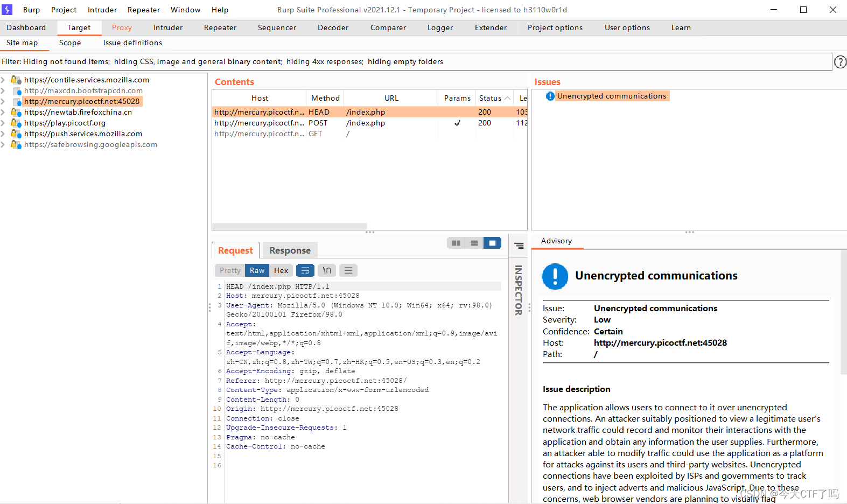This screenshot has height=504, width=847.
Task: Toggle word wrap icon in request editor
Action: click(305, 270)
